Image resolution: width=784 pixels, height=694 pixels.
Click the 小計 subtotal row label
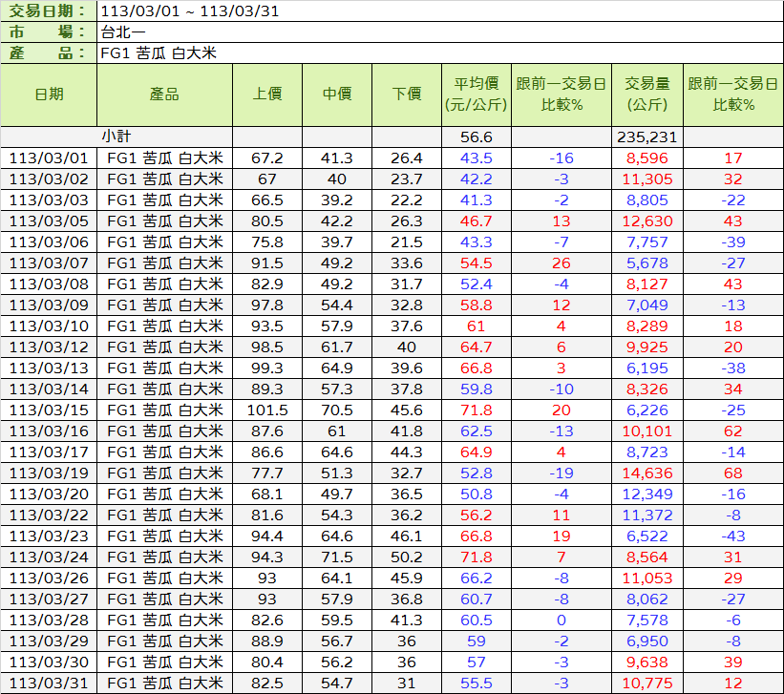coord(117,137)
